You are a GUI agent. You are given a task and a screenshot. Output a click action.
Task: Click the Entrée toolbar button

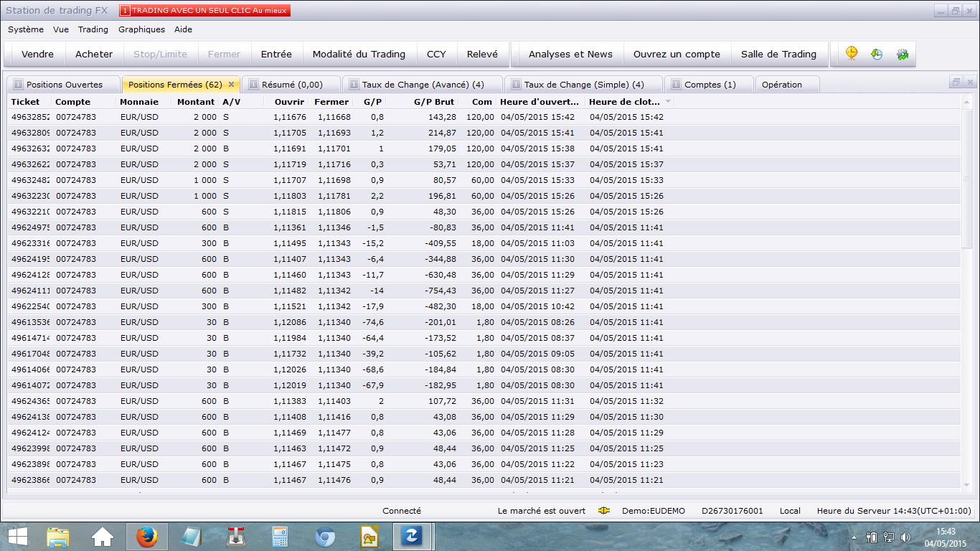click(x=276, y=55)
